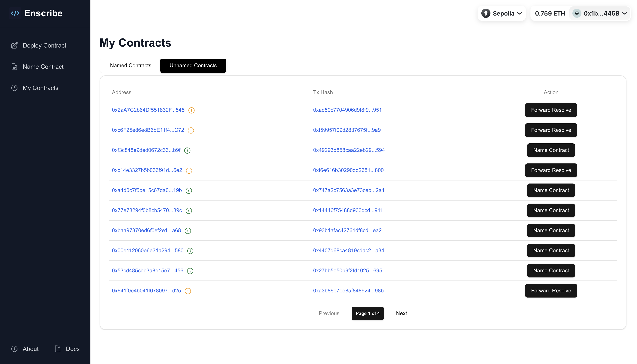637x364 pixels.
Task: Go to the Next page
Action: tap(401, 313)
